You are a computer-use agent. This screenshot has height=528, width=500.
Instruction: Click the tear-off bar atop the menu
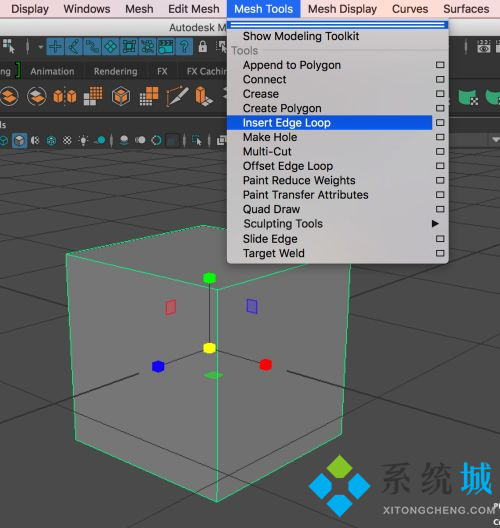tap(338, 25)
